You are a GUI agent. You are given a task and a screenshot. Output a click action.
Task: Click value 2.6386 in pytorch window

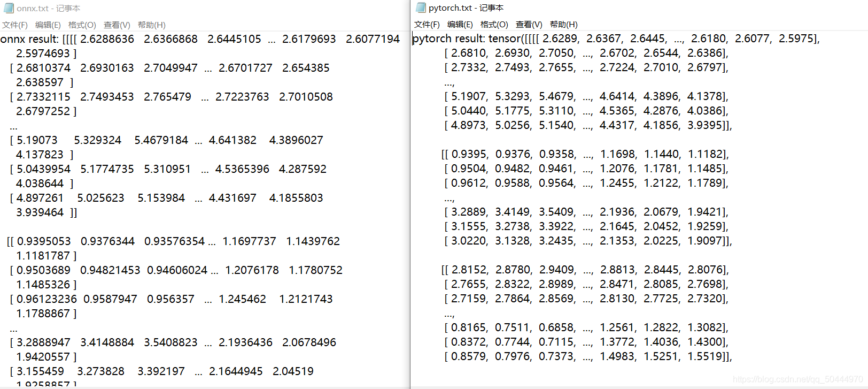click(705, 53)
